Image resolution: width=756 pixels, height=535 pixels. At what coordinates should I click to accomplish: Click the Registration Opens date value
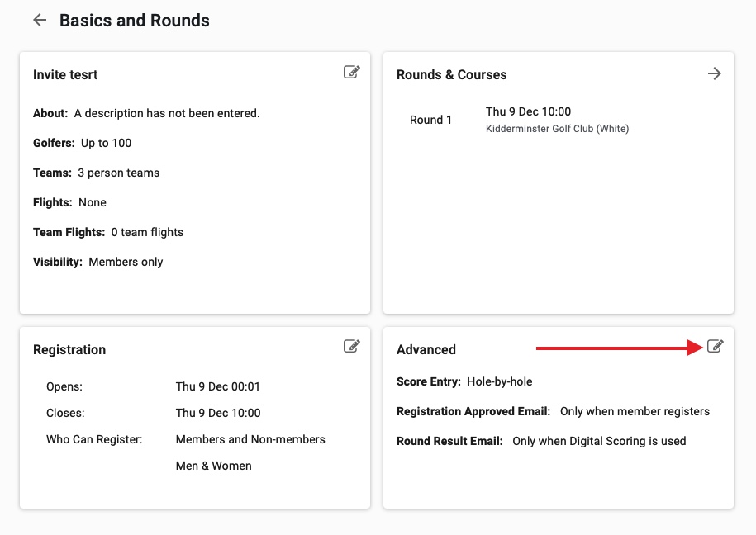pyautogui.click(x=218, y=386)
